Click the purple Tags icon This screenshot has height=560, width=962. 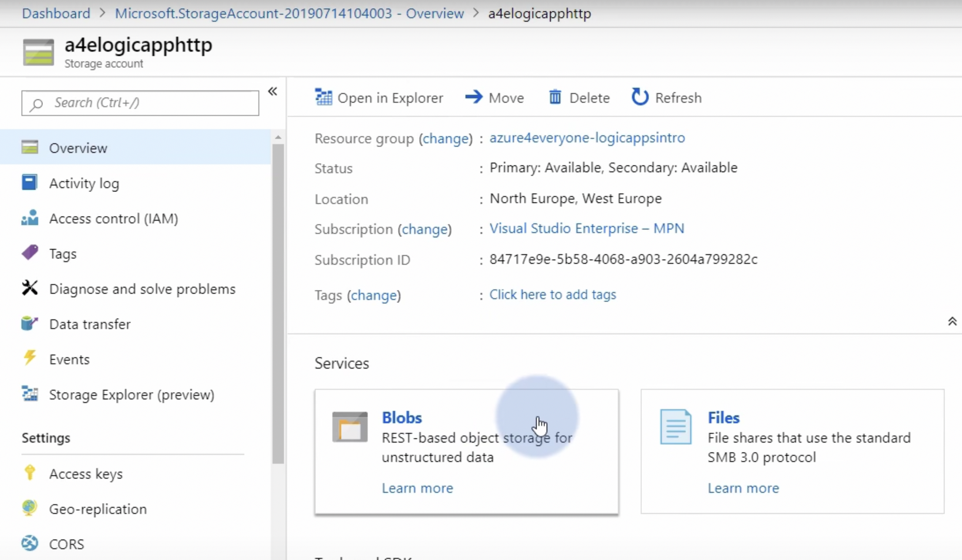(x=29, y=253)
